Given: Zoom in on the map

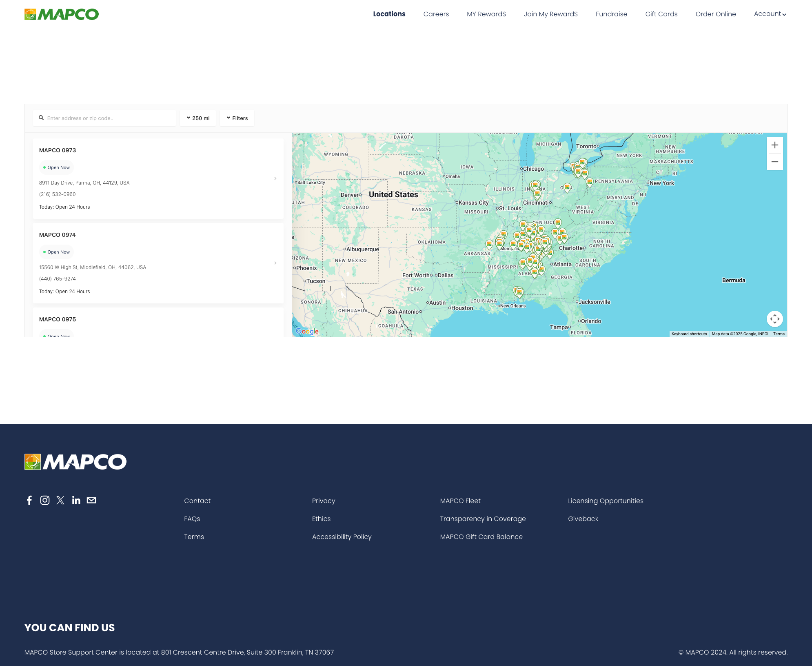Looking at the screenshot, I should click(x=774, y=145).
